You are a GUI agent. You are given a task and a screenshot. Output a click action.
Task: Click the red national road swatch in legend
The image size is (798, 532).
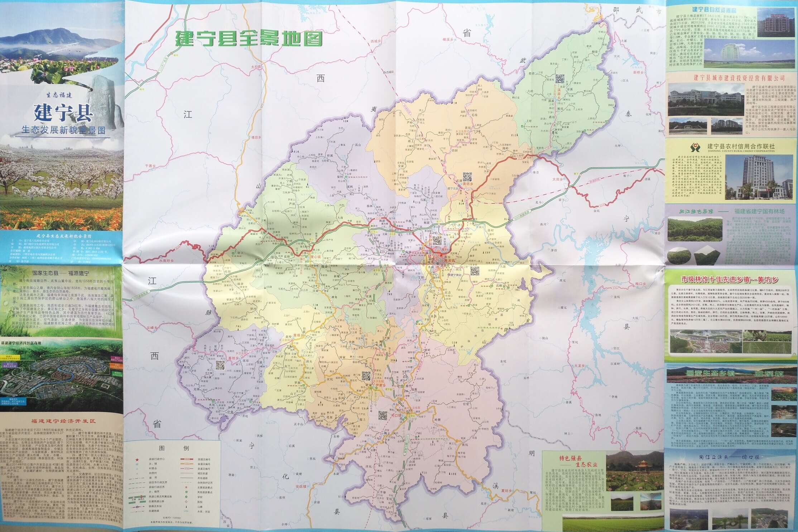coord(187,459)
